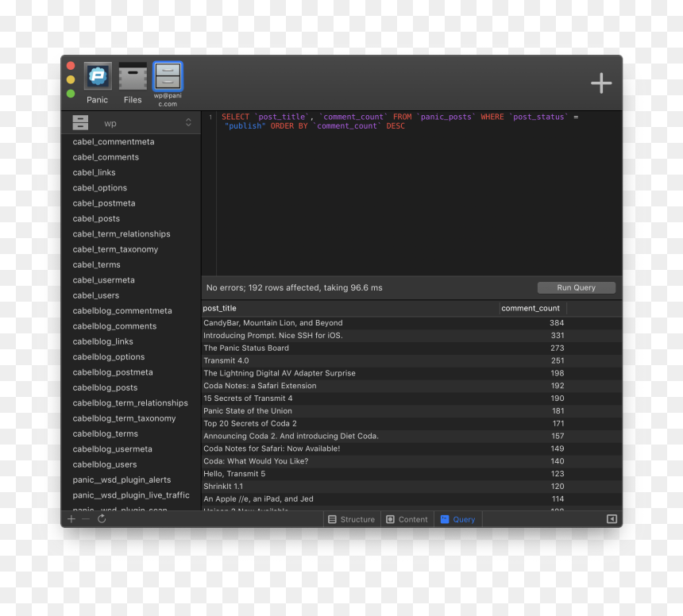Select table cabel_commentmeta
This screenshot has height=616, width=683.
[x=131, y=141]
